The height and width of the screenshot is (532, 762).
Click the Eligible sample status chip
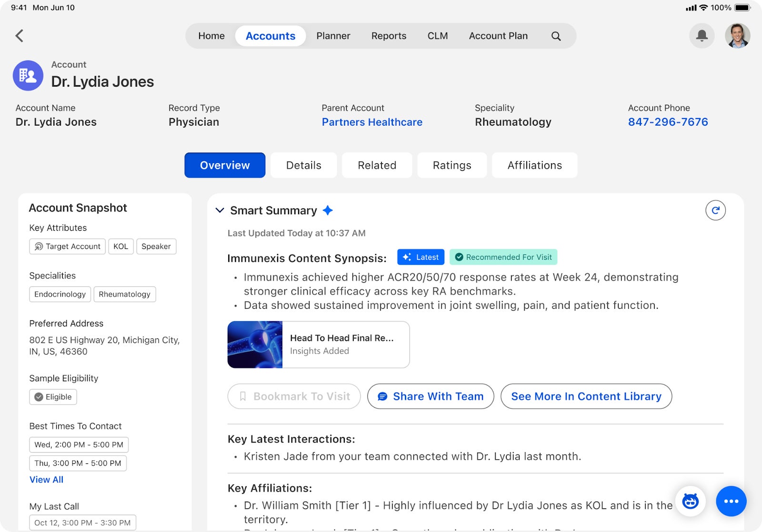pos(53,397)
